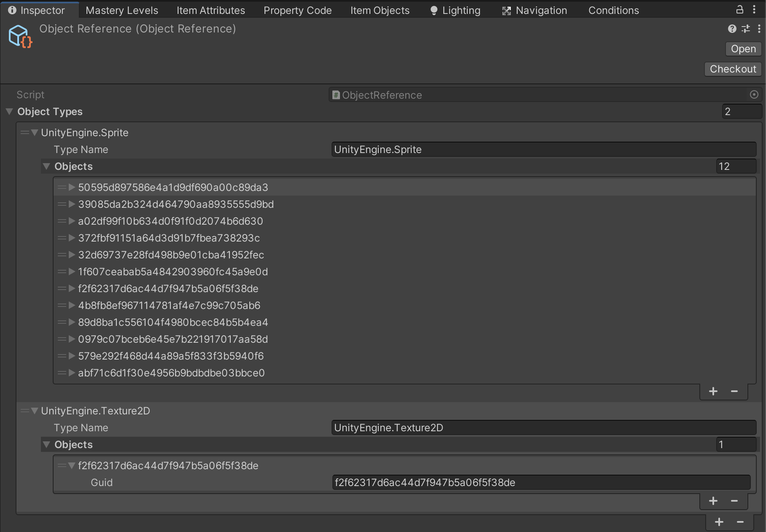Add a new Sprite object with the plus icon

point(713,392)
